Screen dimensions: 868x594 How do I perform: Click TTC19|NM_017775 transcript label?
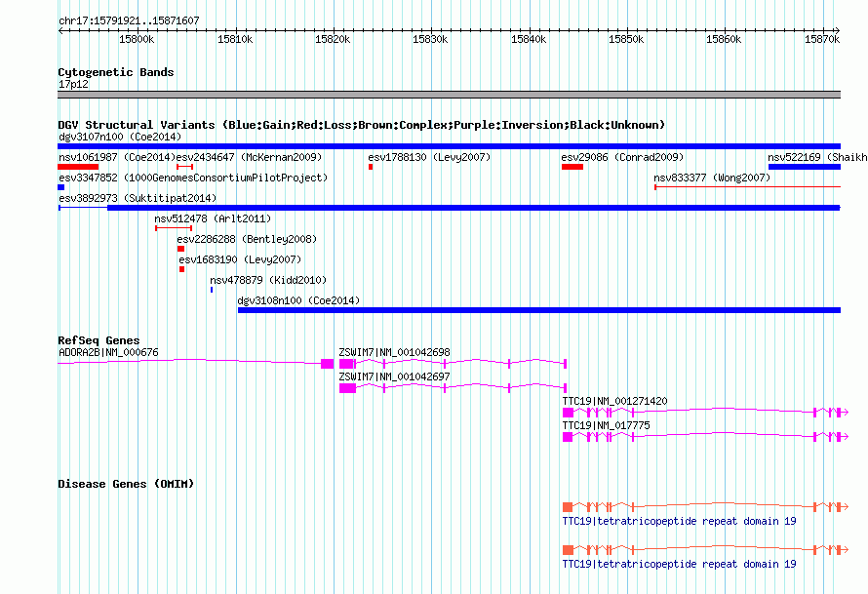(607, 425)
